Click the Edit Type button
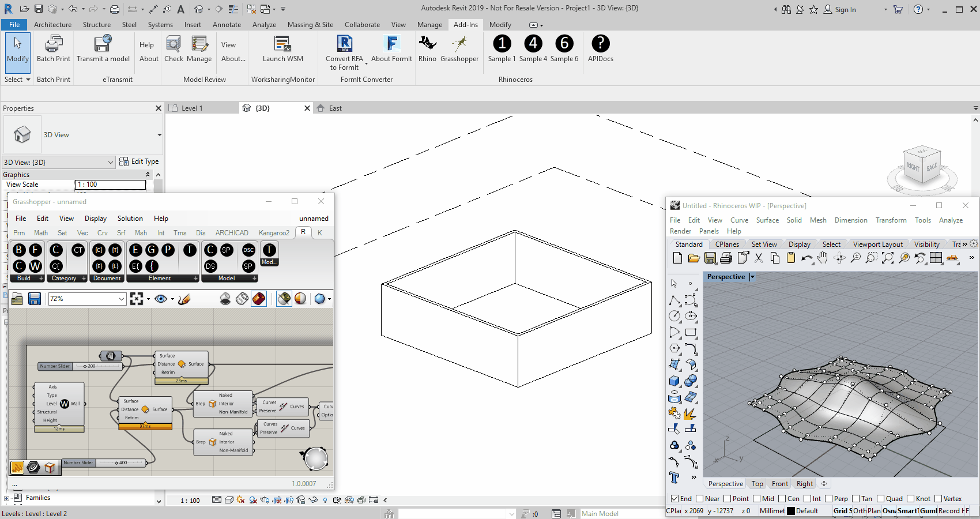This screenshot has height=519, width=980. click(139, 161)
